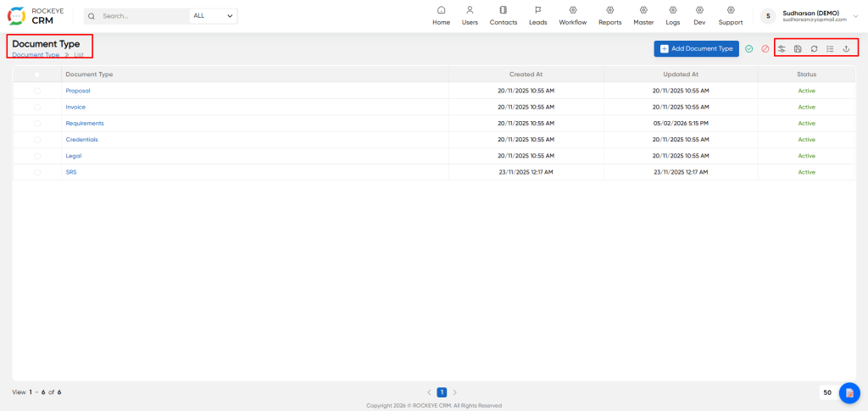Sort by Updated At column header

(x=681, y=74)
